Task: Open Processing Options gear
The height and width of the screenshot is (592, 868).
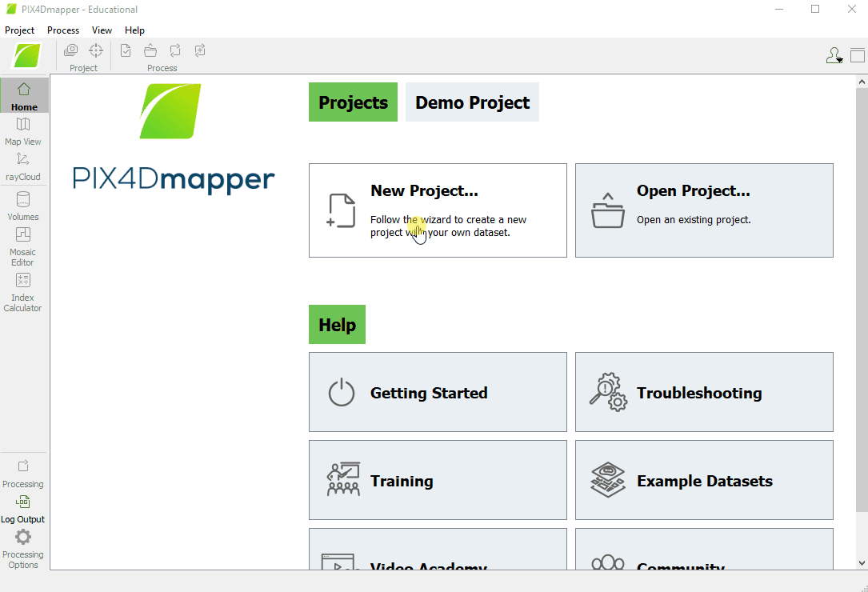Action: coord(22,548)
